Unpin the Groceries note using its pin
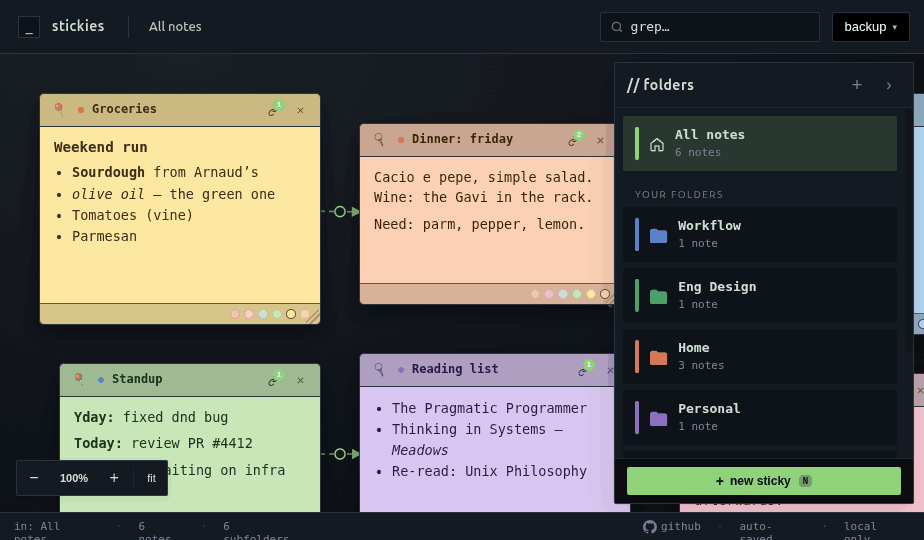 click(59, 108)
